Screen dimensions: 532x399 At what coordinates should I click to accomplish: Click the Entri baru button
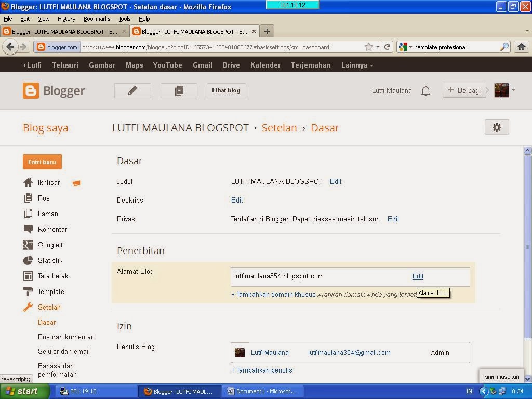tap(42, 162)
